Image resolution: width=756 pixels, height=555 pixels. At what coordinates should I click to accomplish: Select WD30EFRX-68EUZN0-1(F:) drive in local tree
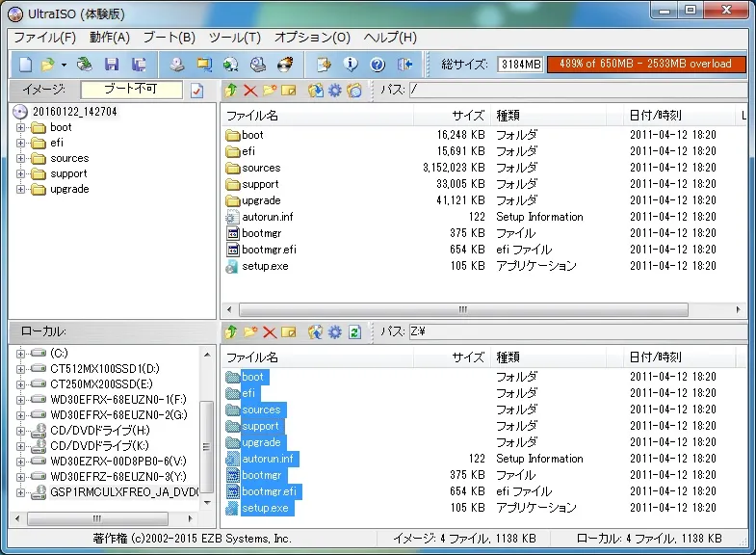pyautogui.click(x=118, y=399)
